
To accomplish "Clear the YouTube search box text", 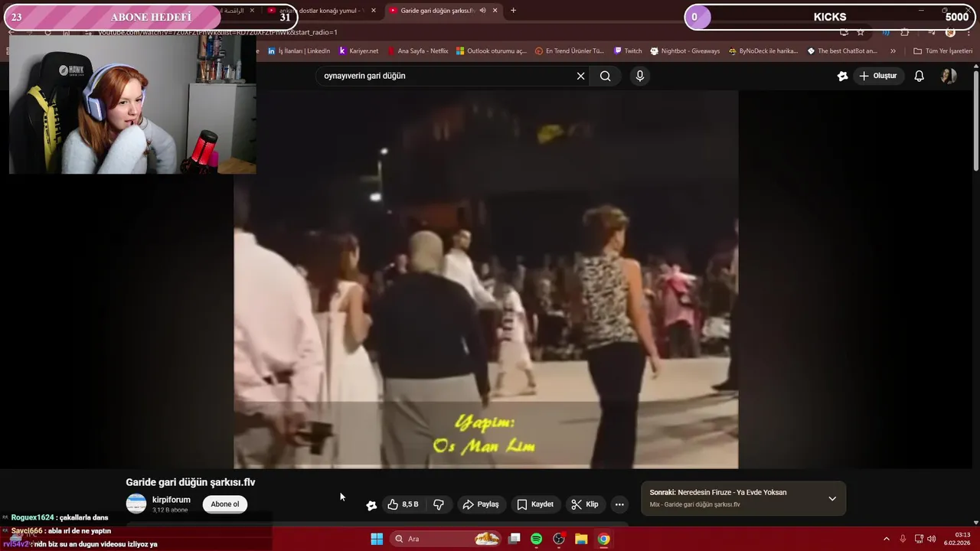I will pos(580,76).
